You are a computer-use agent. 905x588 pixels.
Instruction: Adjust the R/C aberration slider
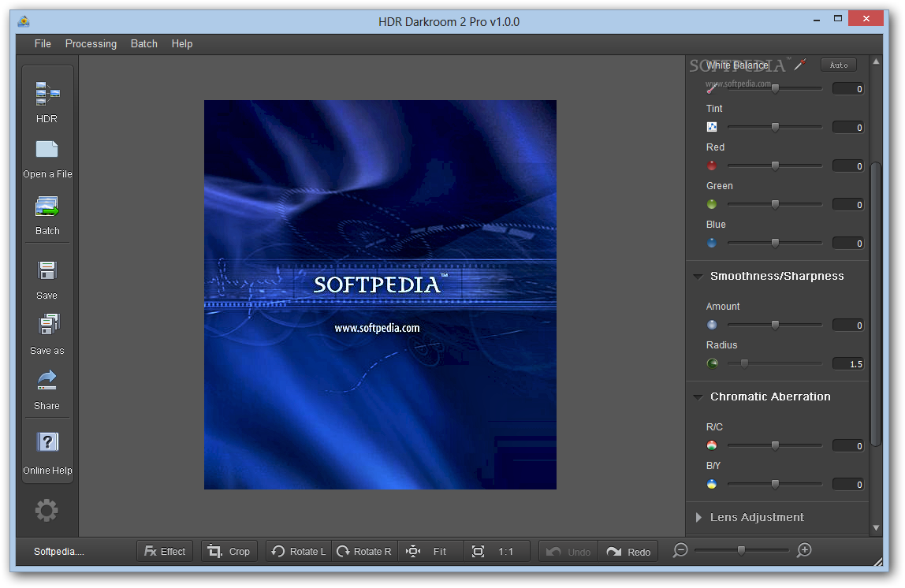point(775,445)
